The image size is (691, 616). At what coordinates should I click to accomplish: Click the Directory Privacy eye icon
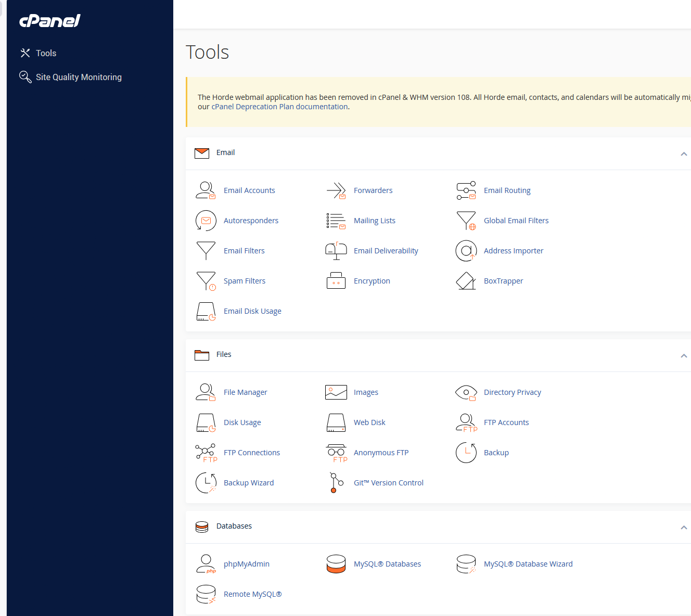click(466, 392)
